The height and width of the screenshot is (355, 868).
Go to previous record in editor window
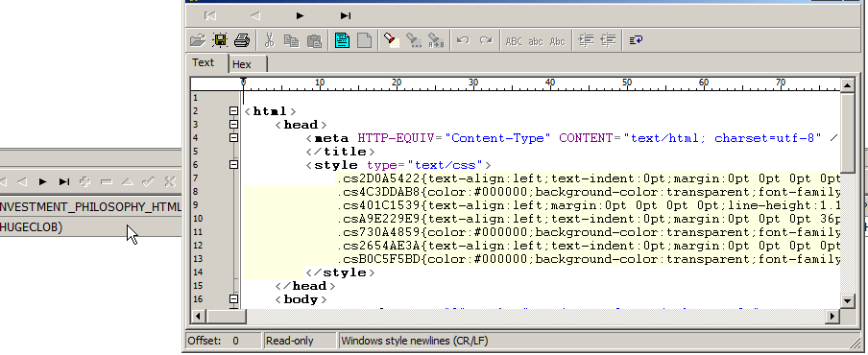(255, 15)
